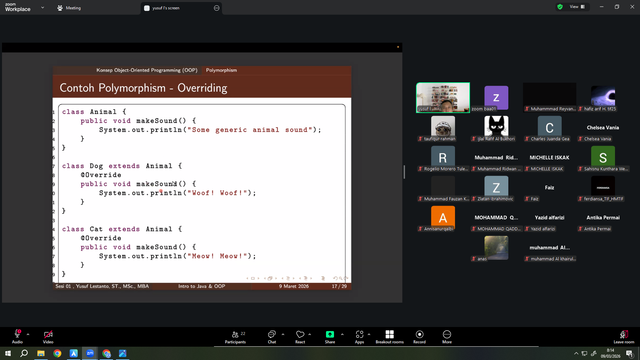Image resolution: width=640 pixels, height=360 pixels.
Task: Open first Chrome icon on taskbar
Action: [x=57, y=353]
